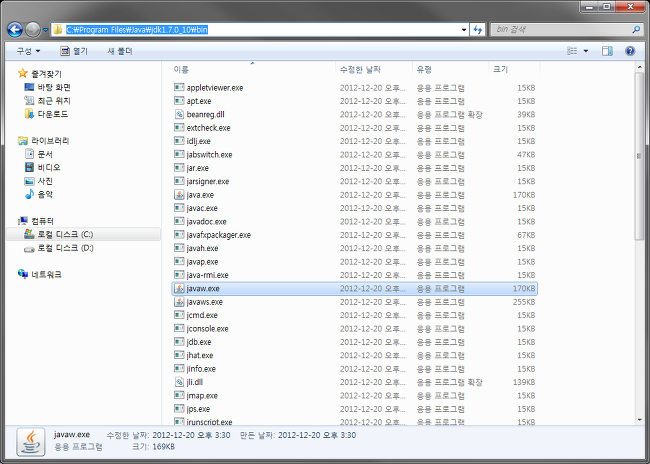This screenshot has width=650, height=464.
Task: Click the jinfo.exe file name
Action: click(201, 369)
